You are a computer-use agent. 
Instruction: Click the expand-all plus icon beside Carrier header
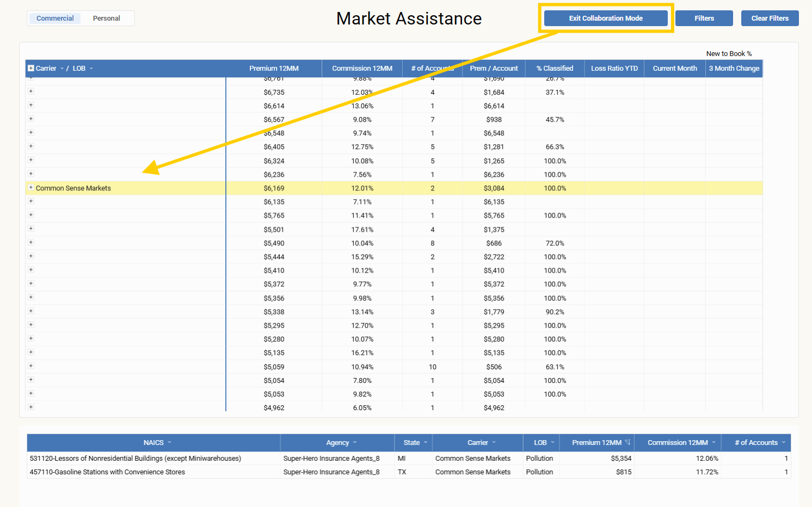click(x=31, y=69)
